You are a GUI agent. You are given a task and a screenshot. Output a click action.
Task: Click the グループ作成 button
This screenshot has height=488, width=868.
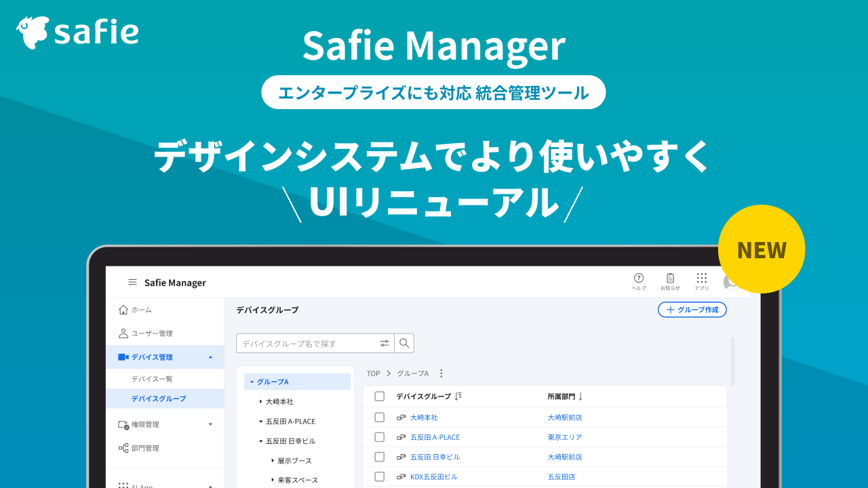pyautogui.click(x=692, y=309)
